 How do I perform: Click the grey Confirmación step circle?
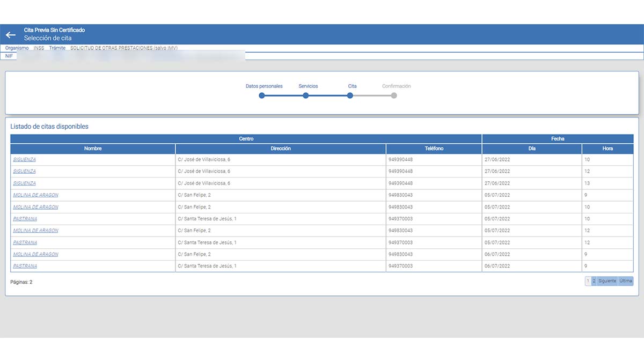[394, 95]
